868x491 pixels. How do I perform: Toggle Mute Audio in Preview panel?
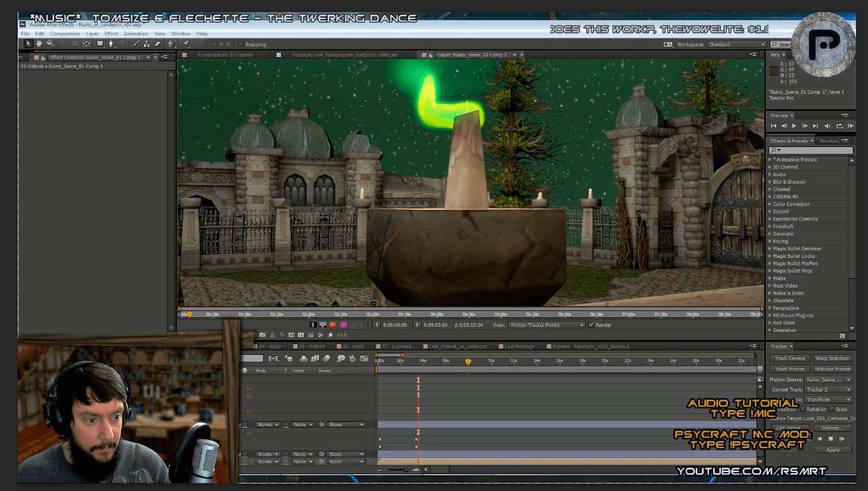click(x=827, y=126)
